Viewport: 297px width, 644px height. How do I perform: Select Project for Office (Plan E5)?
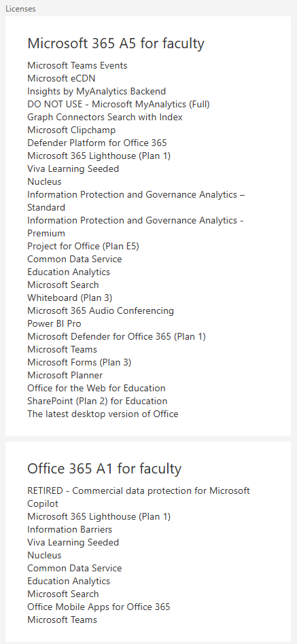[84, 246]
